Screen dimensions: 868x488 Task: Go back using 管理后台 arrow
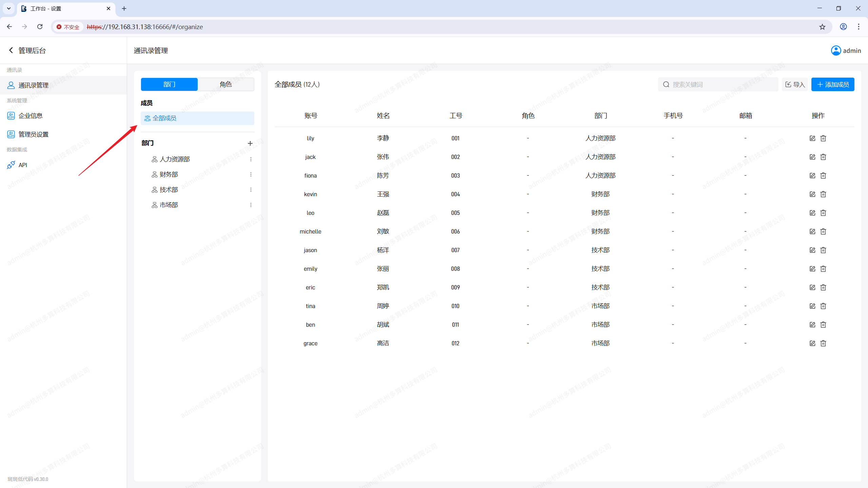[x=11, y=50]
